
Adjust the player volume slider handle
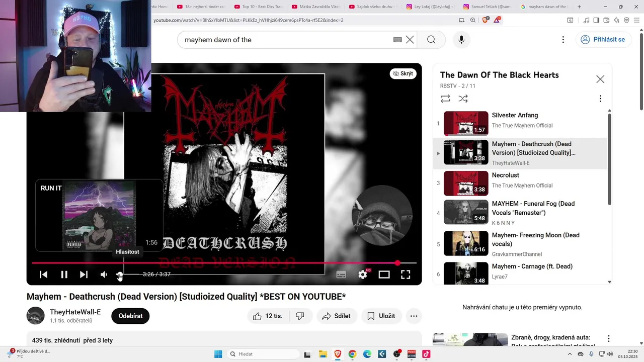pos(120,275)
